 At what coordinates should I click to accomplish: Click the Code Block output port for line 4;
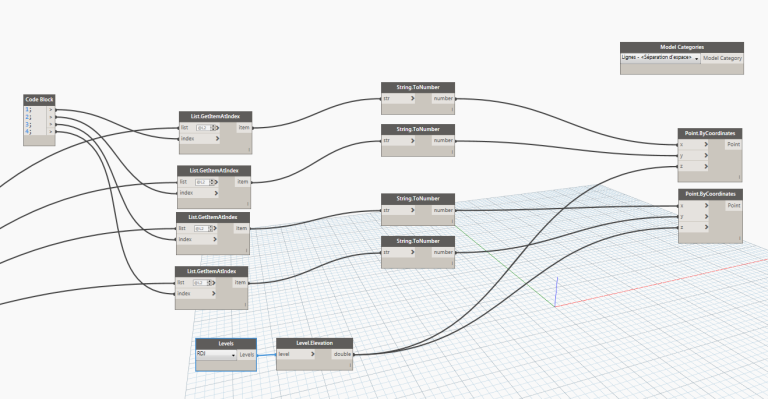pyautogui.click(x=50, y=132)
